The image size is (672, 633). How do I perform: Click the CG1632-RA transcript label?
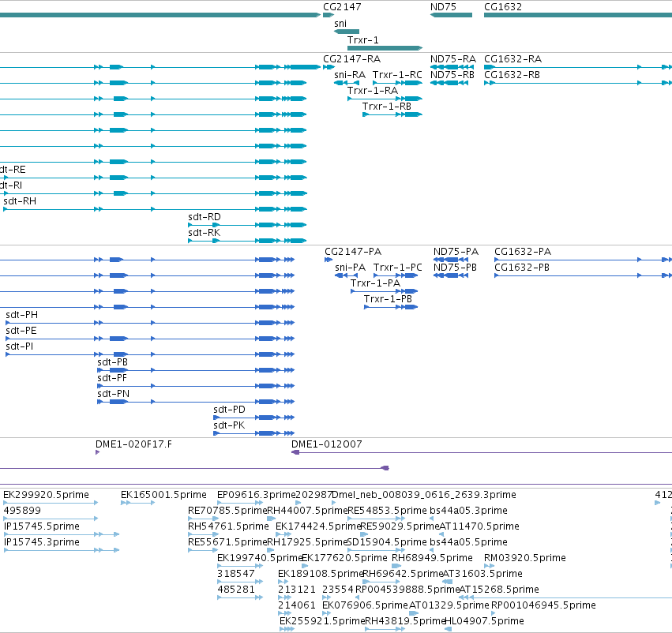(513, 58)
